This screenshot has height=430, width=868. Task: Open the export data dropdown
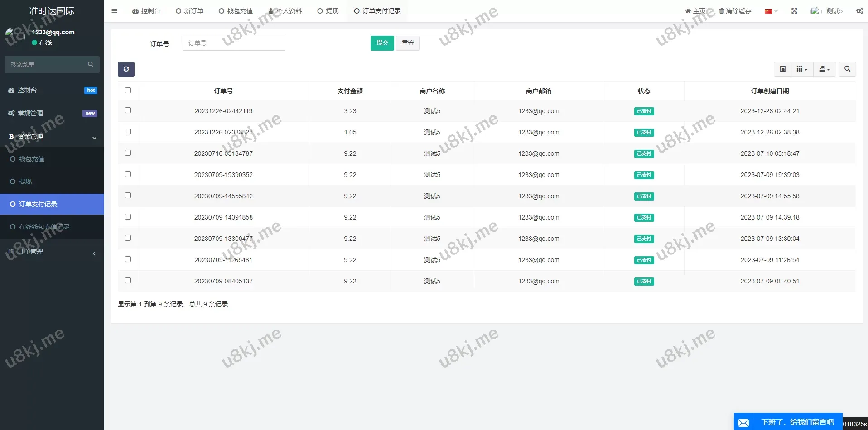click(x=825, y=69)
